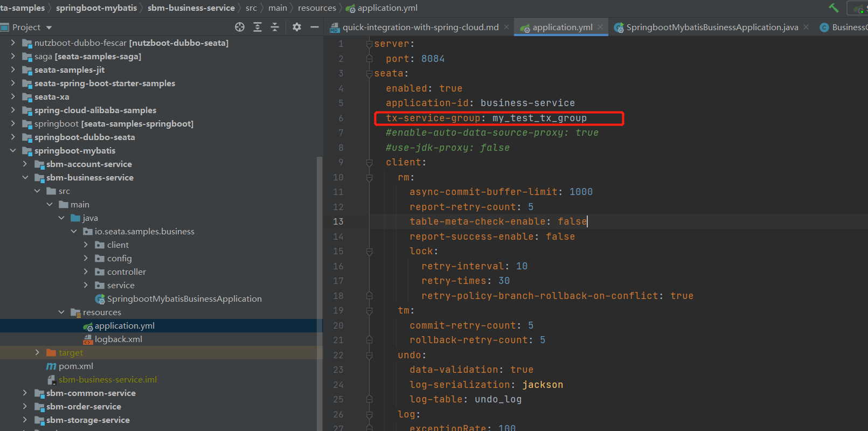Viewport: 868px width, 431px height.
Task: Click the locate/select opened file target icon
Action: pyautogui.click(x=240, y=27)
